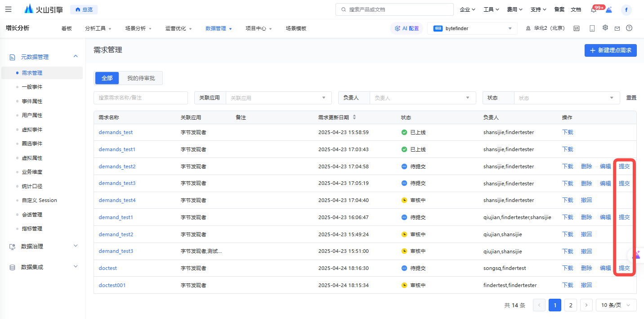The height and width of the screenshot is (319, 644).
Task: Click the mail envelope icon
Action: (617, 28)
